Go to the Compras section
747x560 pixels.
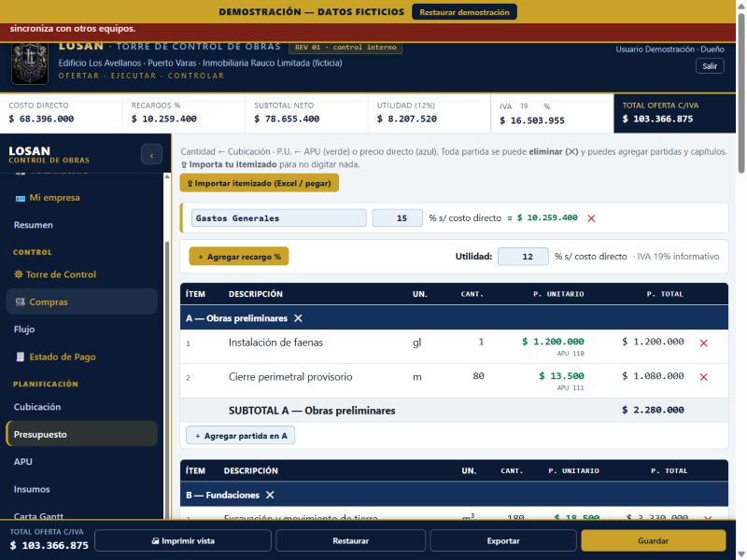[x=81, y=301]
